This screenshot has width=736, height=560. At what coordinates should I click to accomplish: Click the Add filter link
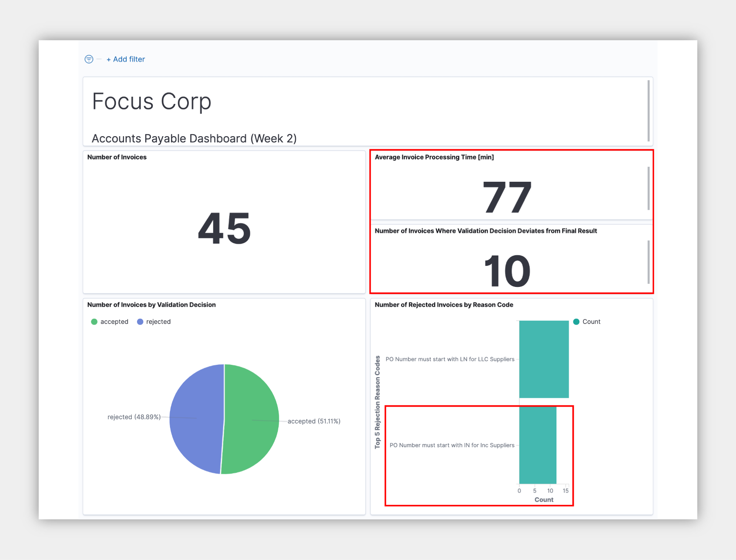[125, 59]
